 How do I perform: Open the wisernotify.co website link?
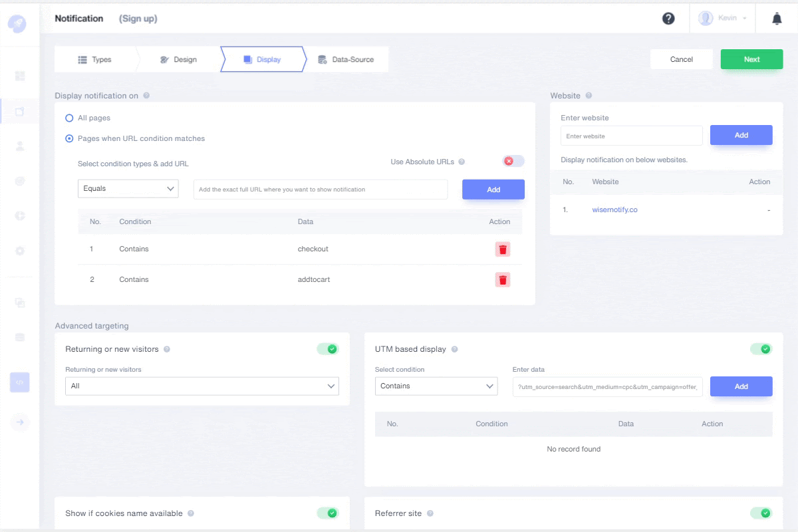coord(614,210)
